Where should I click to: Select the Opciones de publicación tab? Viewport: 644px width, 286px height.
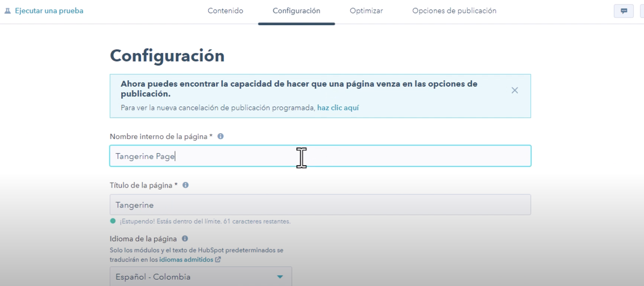454,11
